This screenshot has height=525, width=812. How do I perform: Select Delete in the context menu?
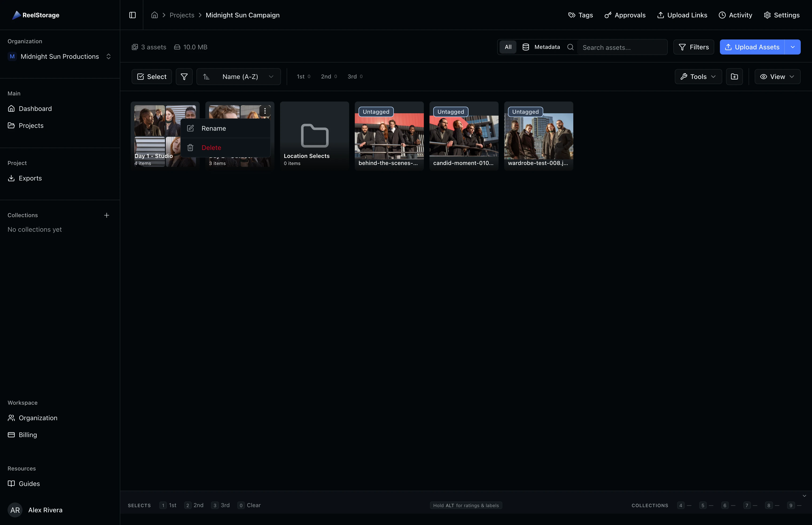pyautogui.click(x=211, y=147)
